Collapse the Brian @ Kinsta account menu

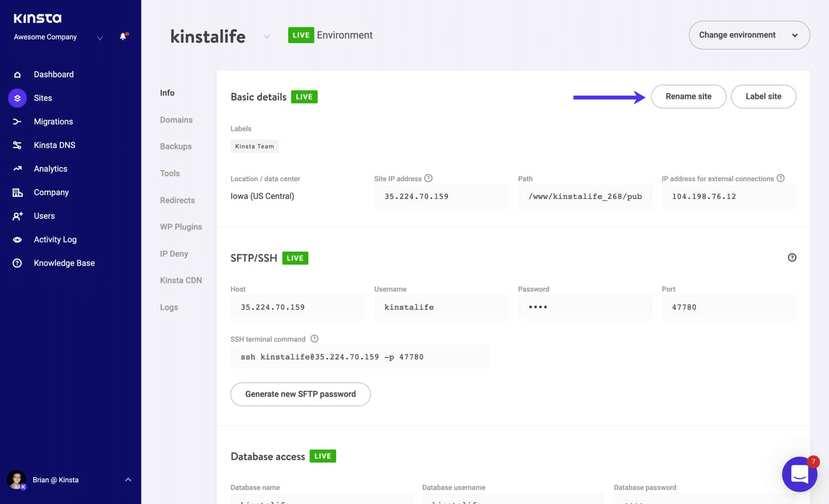pos(128,479)
